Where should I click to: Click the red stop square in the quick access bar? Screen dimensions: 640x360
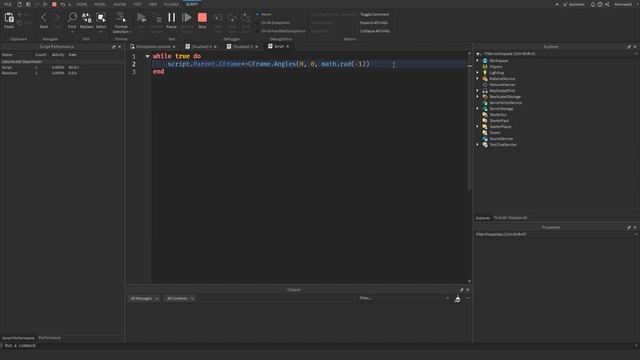pyautogui.click(x=54, y=4)
